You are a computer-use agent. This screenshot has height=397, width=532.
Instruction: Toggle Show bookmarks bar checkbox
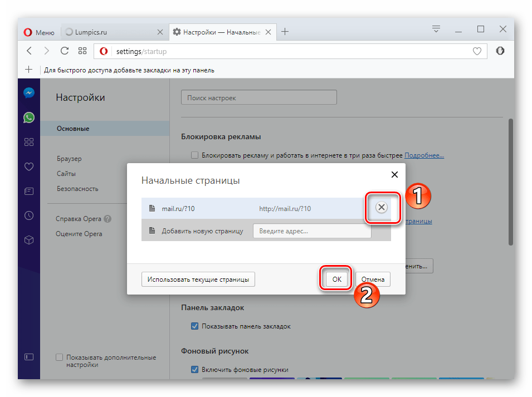194,326
